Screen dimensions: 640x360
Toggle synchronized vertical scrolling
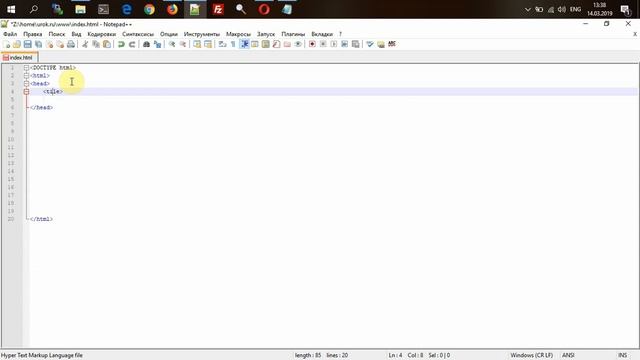[x=197, y=44]
